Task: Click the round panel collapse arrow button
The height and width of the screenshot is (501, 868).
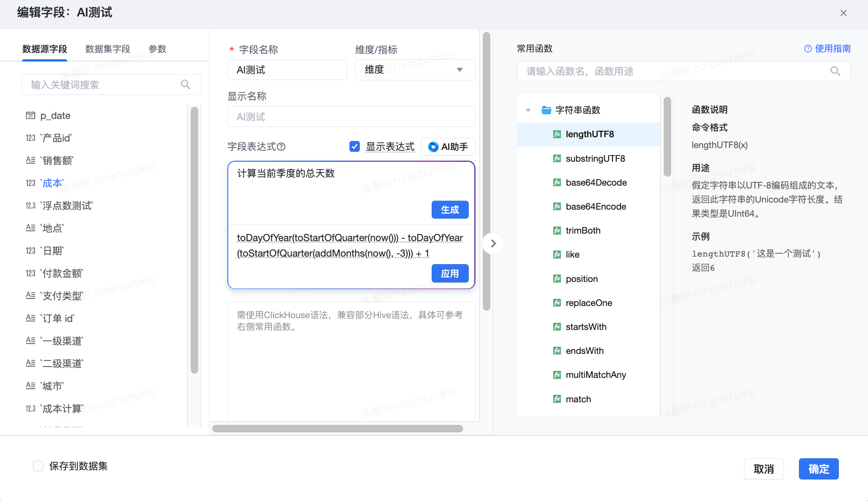Action: [x=493, y=243]
